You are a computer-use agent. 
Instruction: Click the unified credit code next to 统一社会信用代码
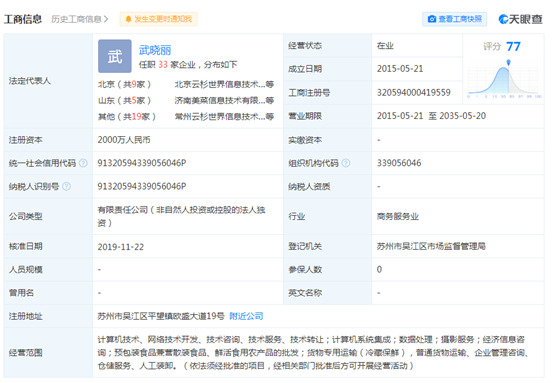click(x=142, y=163)
